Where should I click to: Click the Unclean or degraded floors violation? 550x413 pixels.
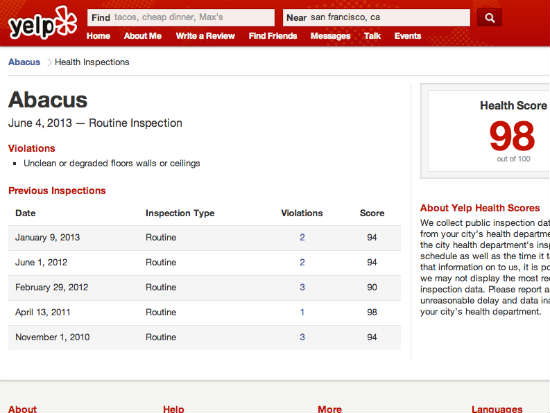click(112, 164)
